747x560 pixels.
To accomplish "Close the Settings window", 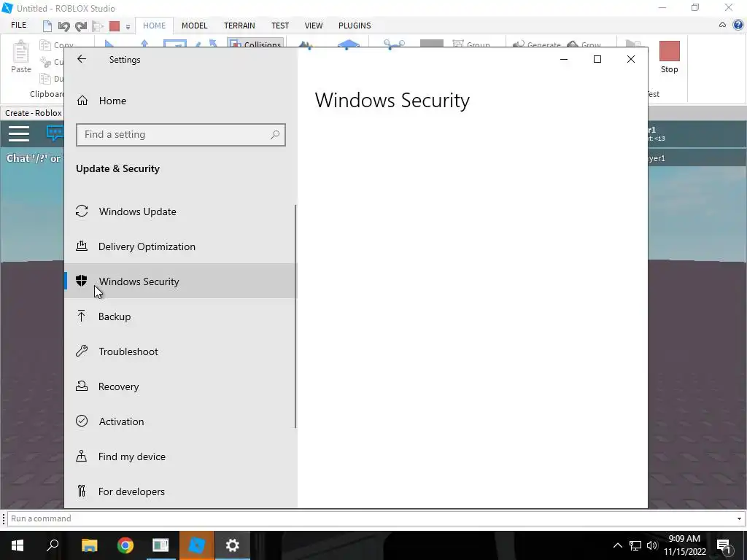I will [631, 59].
